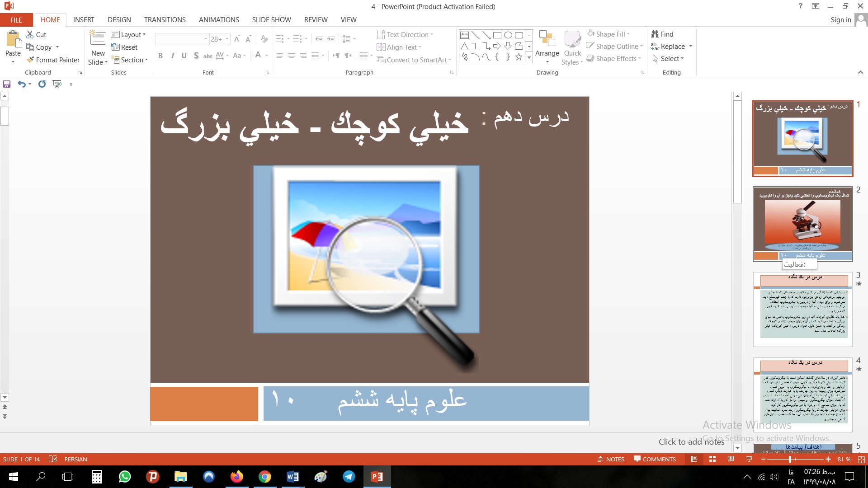This screenshot has width=868, height=488.
Task: Switch to Slide Sorter view icon
Action: coord(712,459)
